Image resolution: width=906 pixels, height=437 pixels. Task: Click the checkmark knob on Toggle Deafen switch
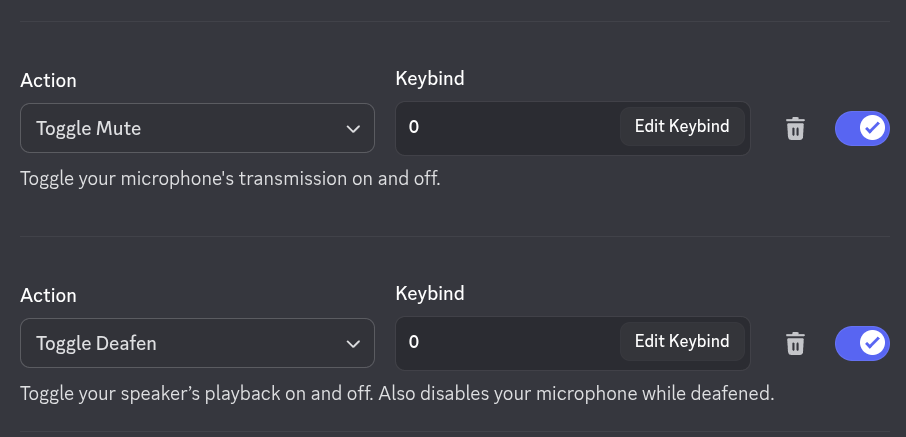[x=872, y=343]
